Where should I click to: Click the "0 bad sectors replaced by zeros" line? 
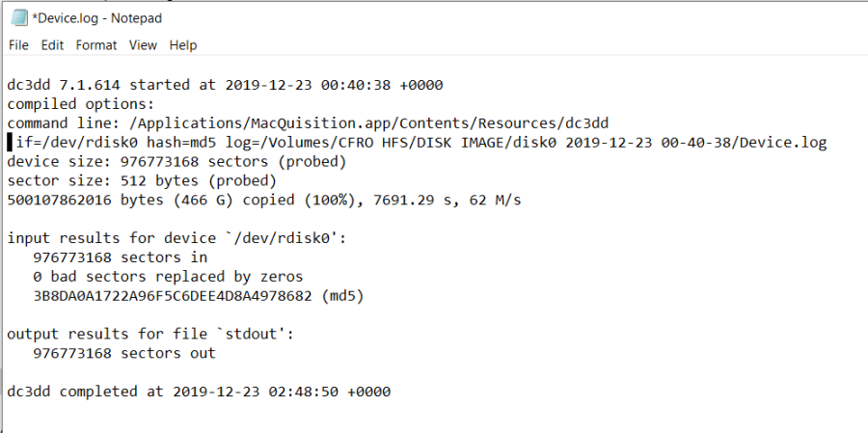pyautogui.click(x=168, y=277)
